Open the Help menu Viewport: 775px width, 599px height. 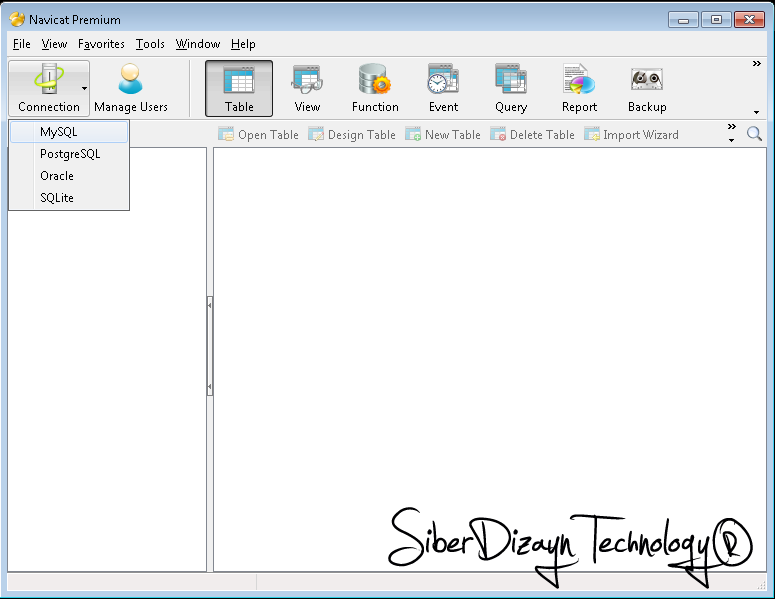coord(243,44)
